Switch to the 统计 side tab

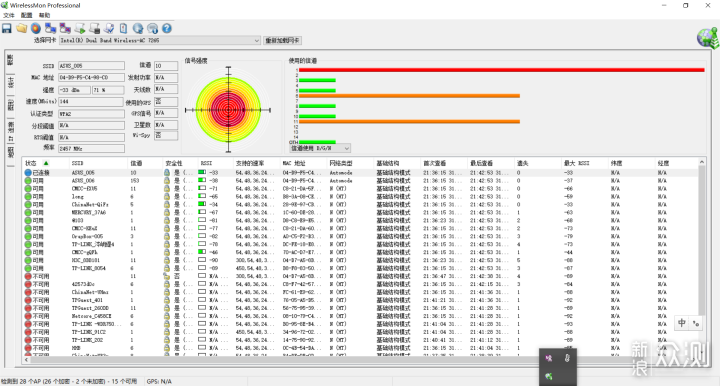[x=10, y=83]
